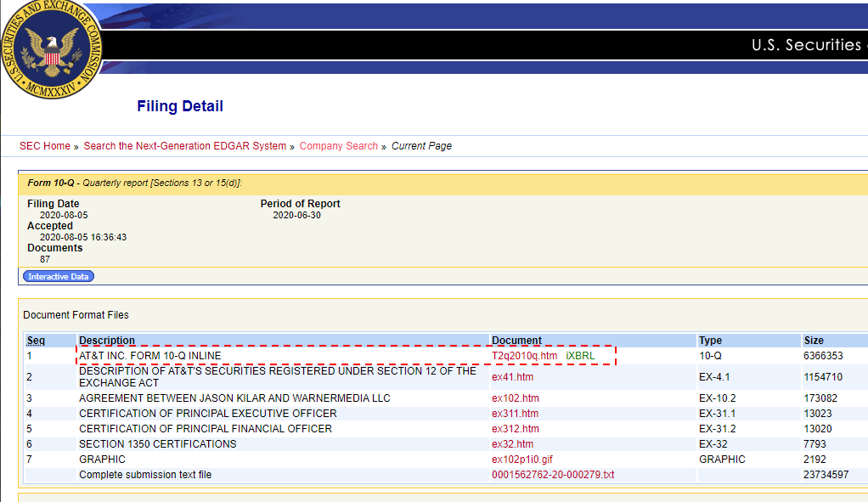
Task: Open the ex41.htm exhibit
Action: pyautogui.click(x=513, y=377)
